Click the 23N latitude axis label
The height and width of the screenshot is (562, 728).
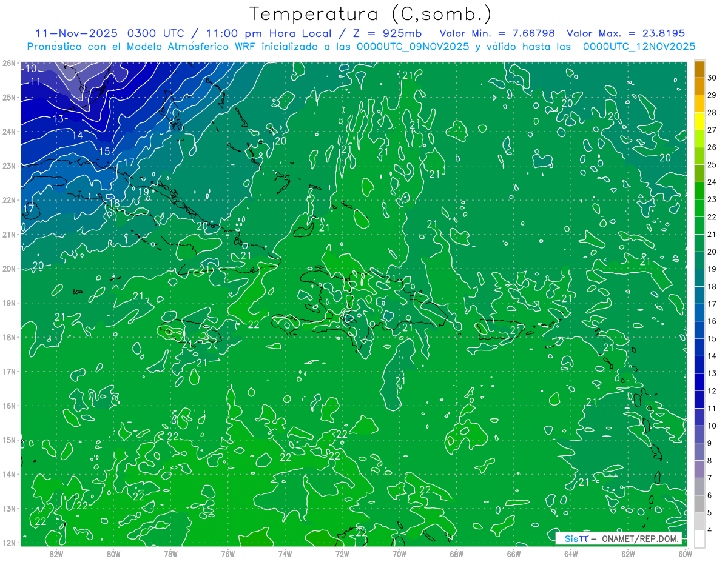(x=8, y=166)
